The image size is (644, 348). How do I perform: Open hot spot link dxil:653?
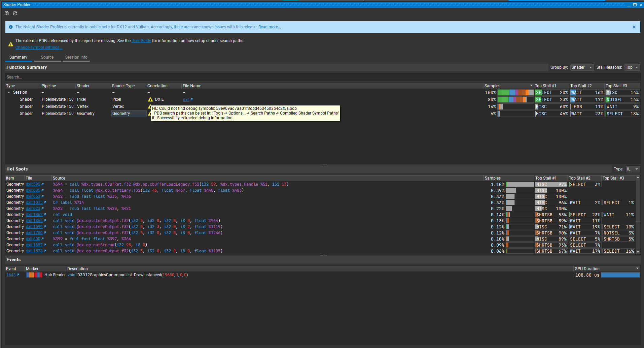click(33, 196)
